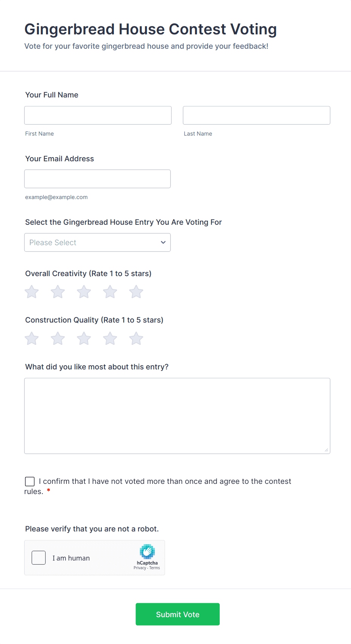Click into the Last Name field
The width and height of the screenshot is (351, 644).
256,115
